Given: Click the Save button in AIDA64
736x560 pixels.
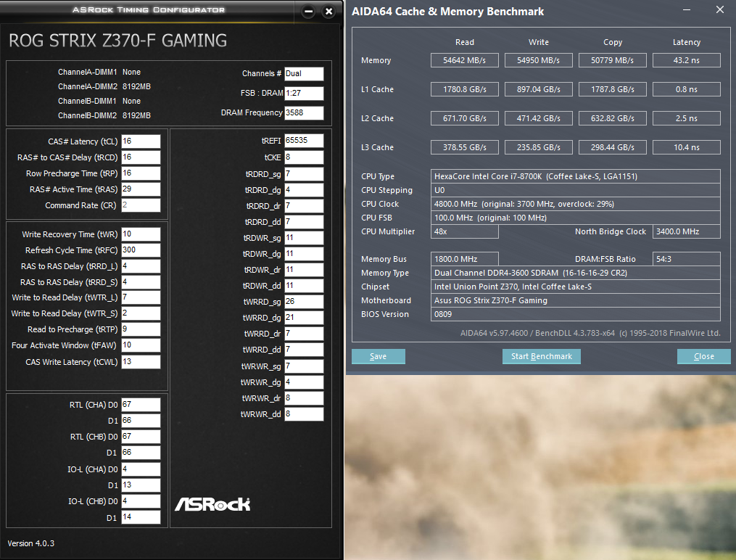Looking at the screenshot, I should [379, 356].
